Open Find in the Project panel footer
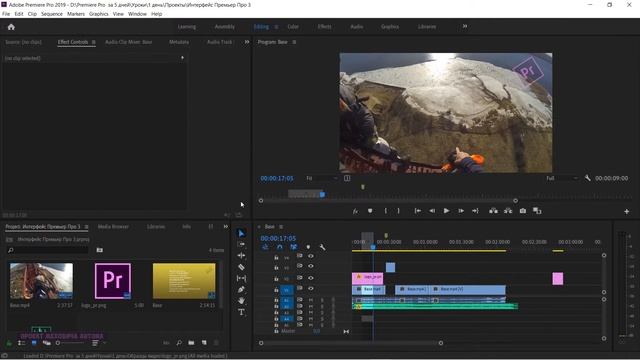 click(x=179, y=343)
